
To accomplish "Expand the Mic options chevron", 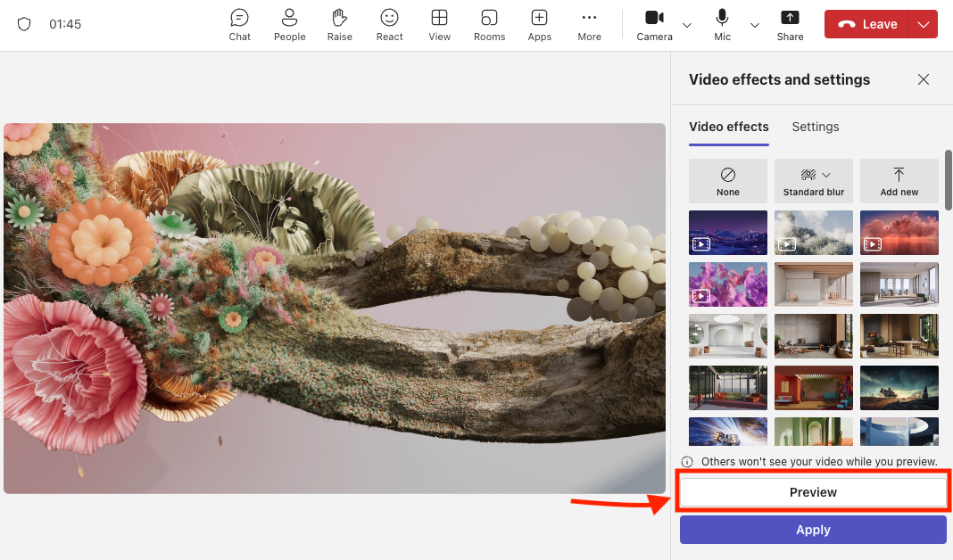I will 755,26.
